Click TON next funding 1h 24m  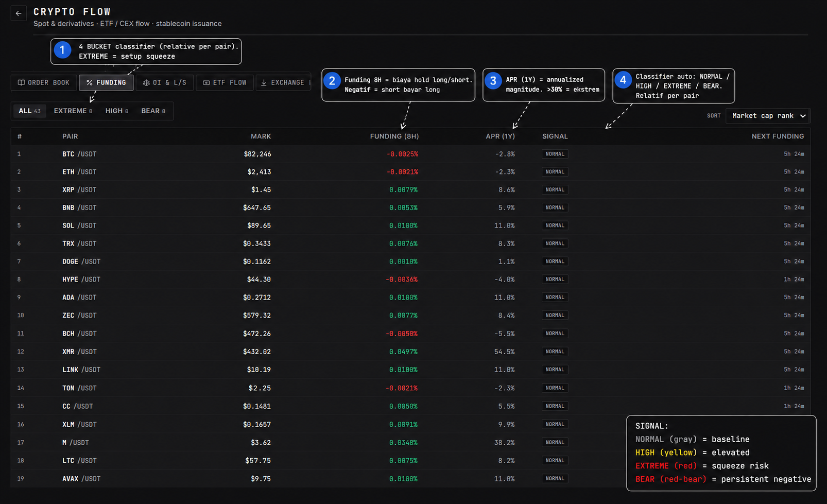[794, 388]
